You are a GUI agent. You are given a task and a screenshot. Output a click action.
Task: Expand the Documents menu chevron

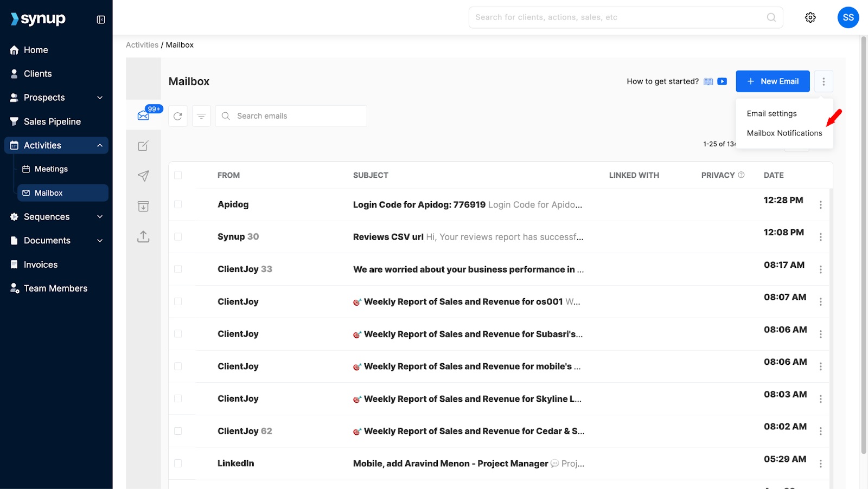100,241
